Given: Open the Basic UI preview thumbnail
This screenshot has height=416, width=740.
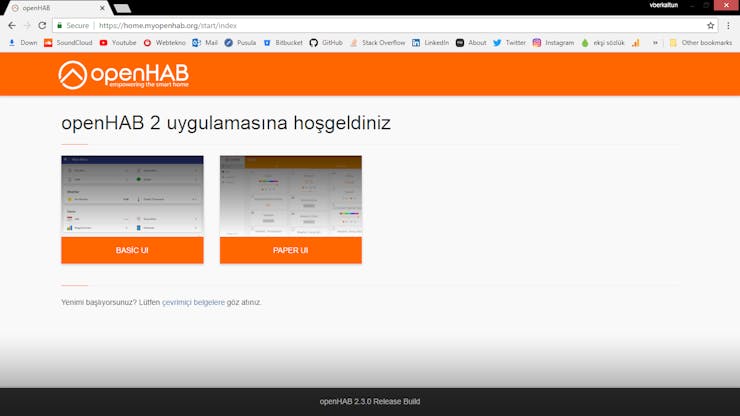Looking at the screenshot, I should pyautogui.click(x=132, y=196).
